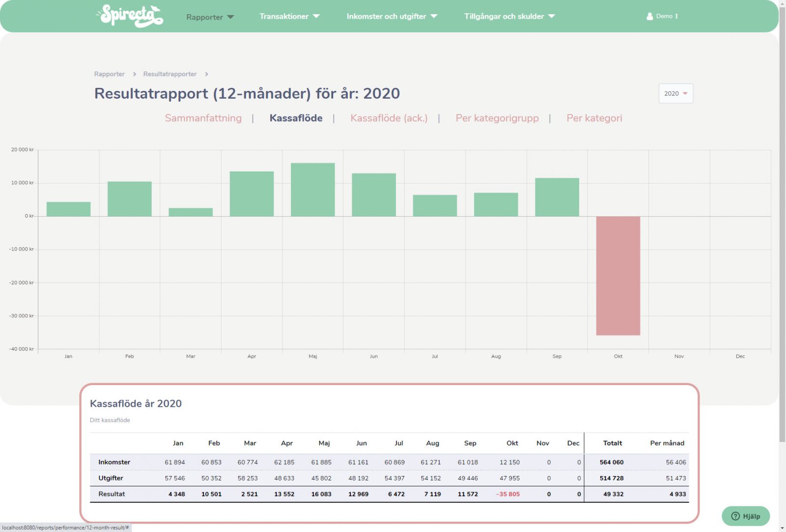Image resolution: width=786 pixels, height=532 pixels.
Task: Click the red October negative bar
Action: (x=618, y=276)
